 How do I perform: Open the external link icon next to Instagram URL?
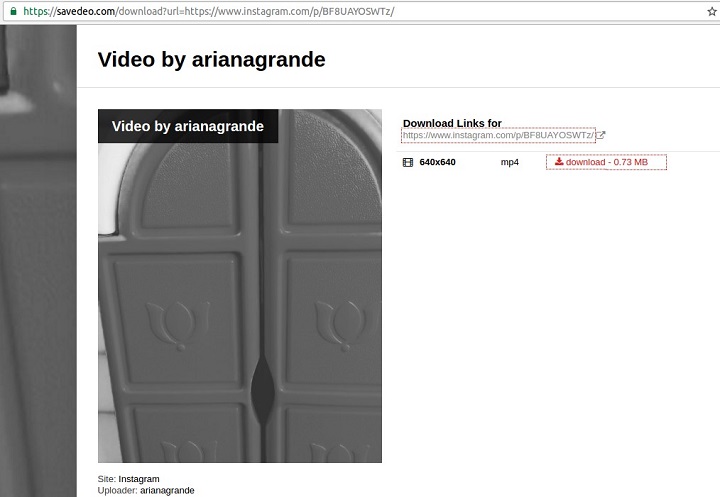coord(601,135)
